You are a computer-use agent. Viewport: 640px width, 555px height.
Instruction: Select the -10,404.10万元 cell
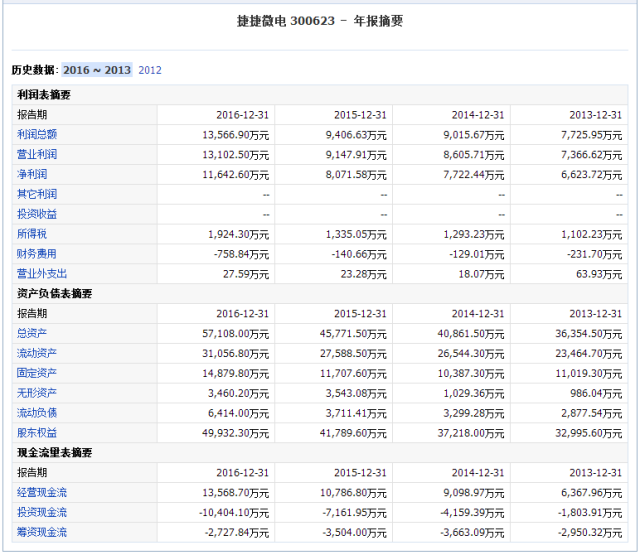[234, 513]
